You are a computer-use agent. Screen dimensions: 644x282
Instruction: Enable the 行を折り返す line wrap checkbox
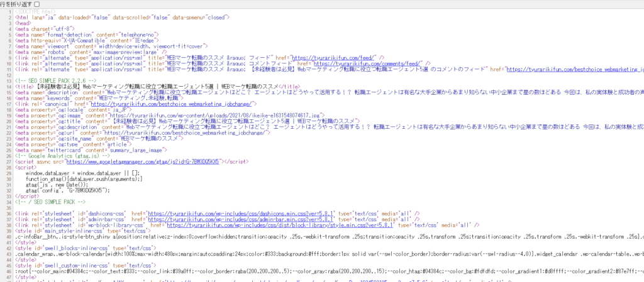pyautogui.click(x=37, y=4)
